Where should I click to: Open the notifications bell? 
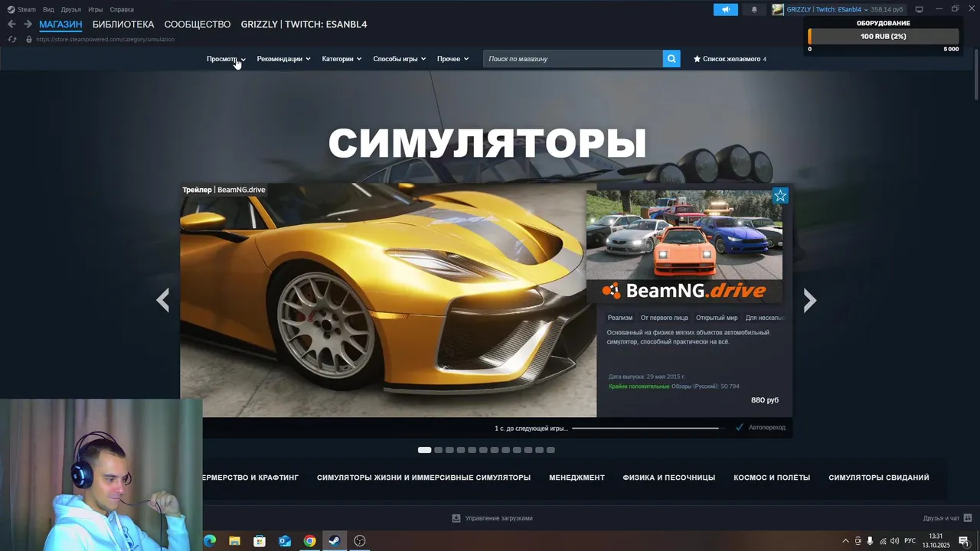pos(754,9)
